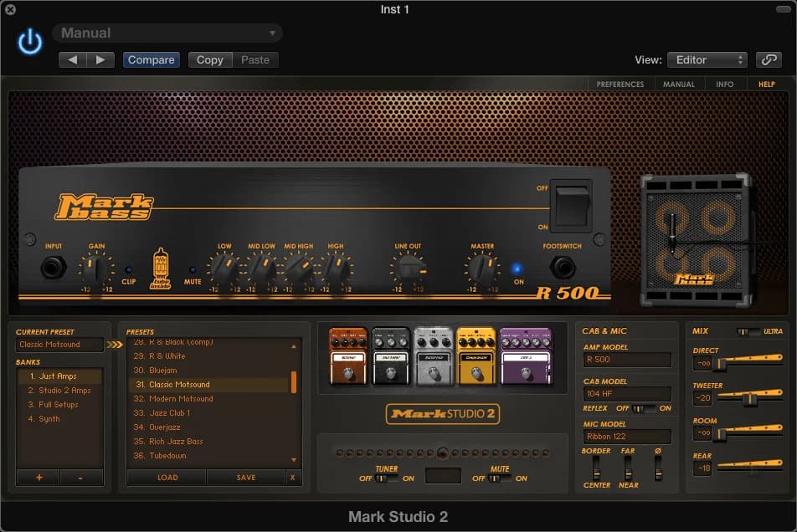Open the Manual preset dropdown
This screenshot has width=797, height=532.
167,33
